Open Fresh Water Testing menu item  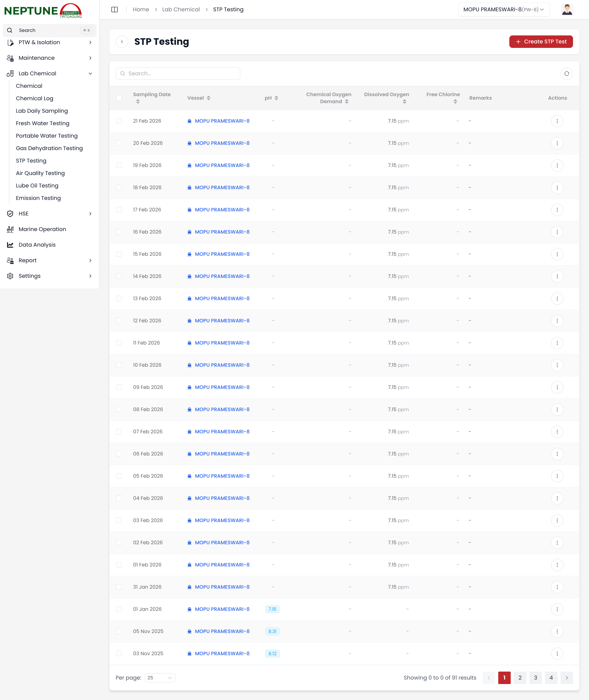[x=42, y=123]
